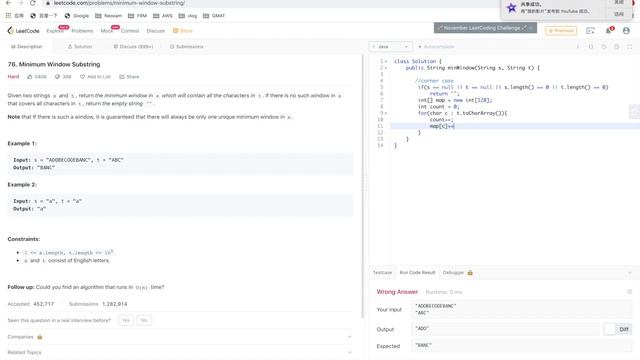The width and height of the screenshot is (640, 360).
Task: Open the vlog bookmark folder
Action: tap(188, 16)
